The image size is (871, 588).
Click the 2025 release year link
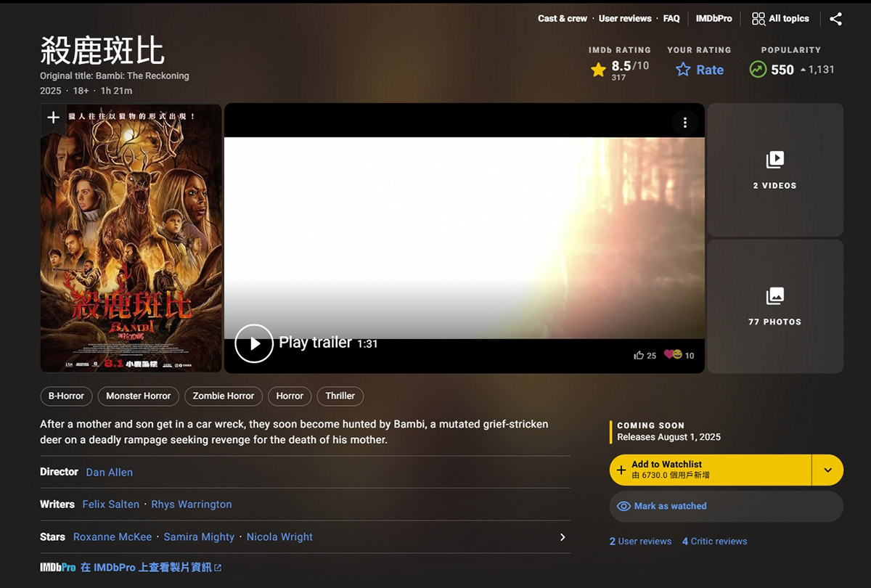point(51,91)
